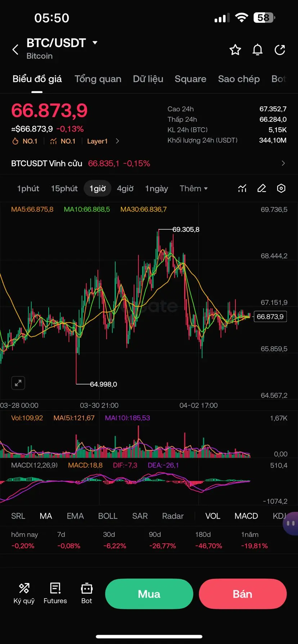
Task: Select 4giờ timeframe
Action: click(x=125, y=188)
